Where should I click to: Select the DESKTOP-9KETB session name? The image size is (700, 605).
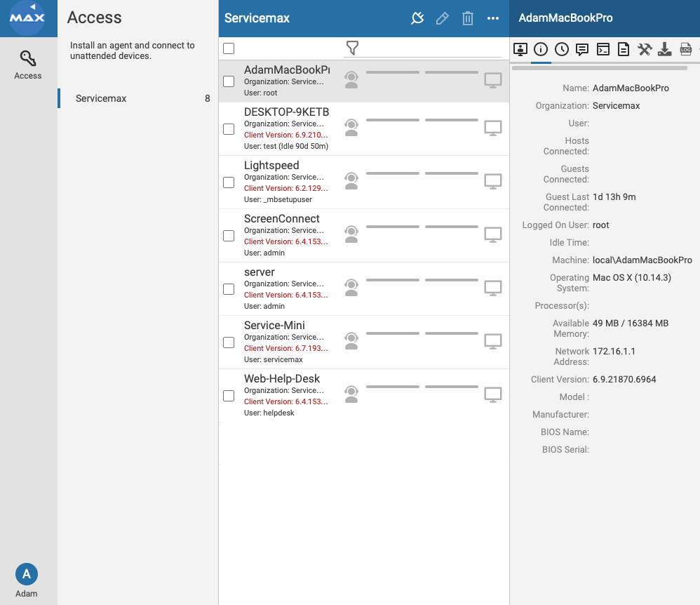click(286, 112)
